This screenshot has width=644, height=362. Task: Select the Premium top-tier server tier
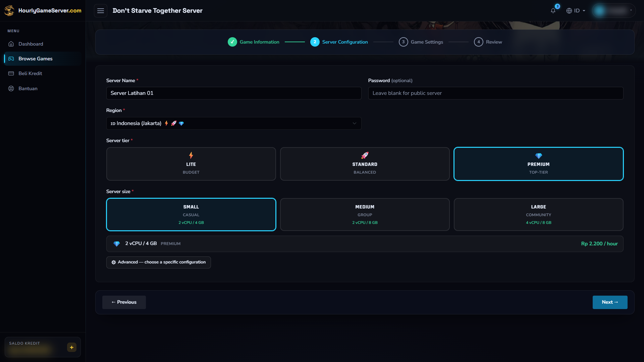tap(539, 164)
